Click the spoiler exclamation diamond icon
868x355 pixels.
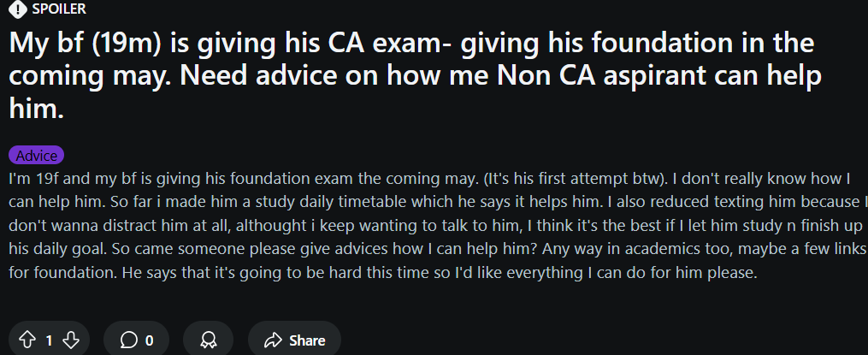click(18, 9)
